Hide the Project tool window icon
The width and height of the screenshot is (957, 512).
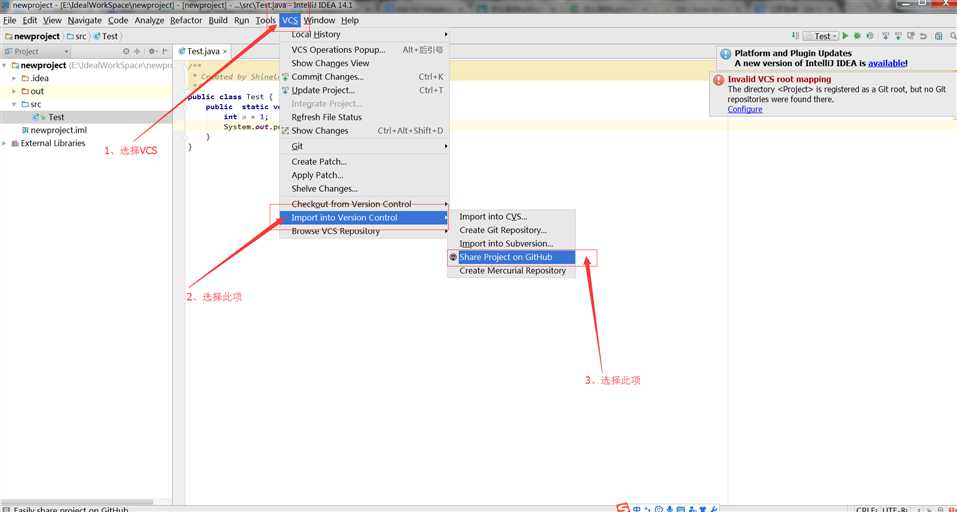point(165,51)
